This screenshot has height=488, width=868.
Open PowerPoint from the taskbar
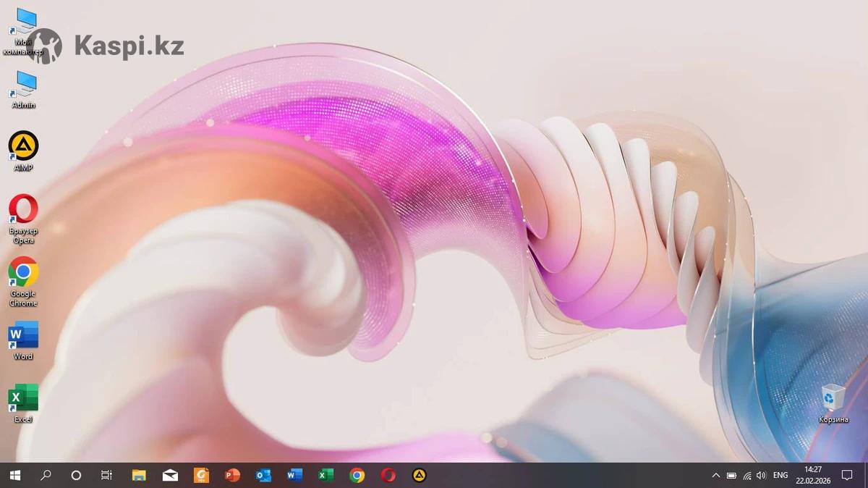[232, 476]
